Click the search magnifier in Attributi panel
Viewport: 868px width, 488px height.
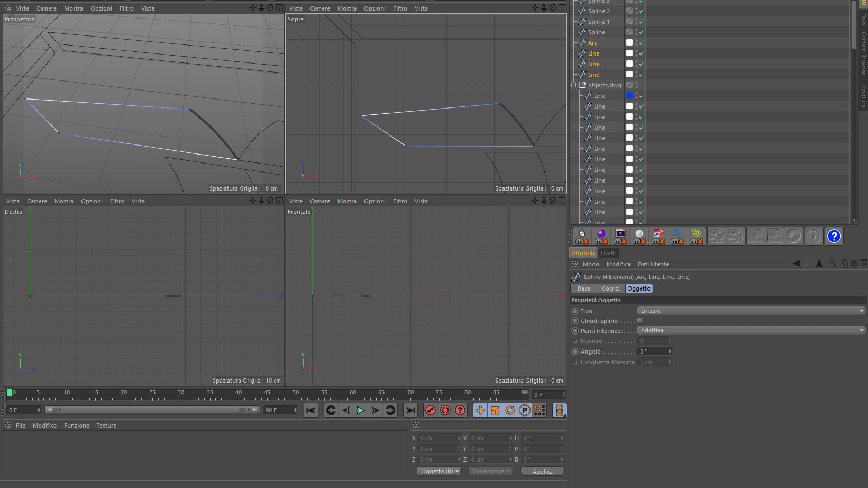click(833, 264)
